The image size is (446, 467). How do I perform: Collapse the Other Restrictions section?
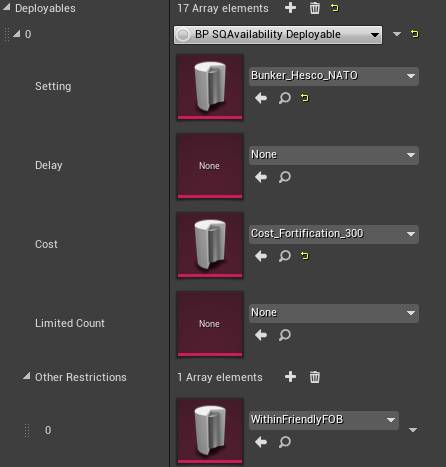26,376
